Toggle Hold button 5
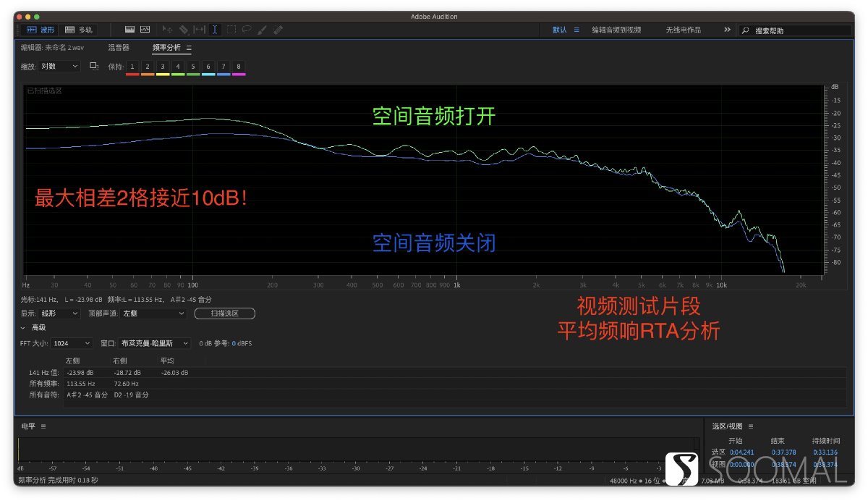Image resolution: width=868 pixels, height=501 pixels. click(x=193, y=66)
